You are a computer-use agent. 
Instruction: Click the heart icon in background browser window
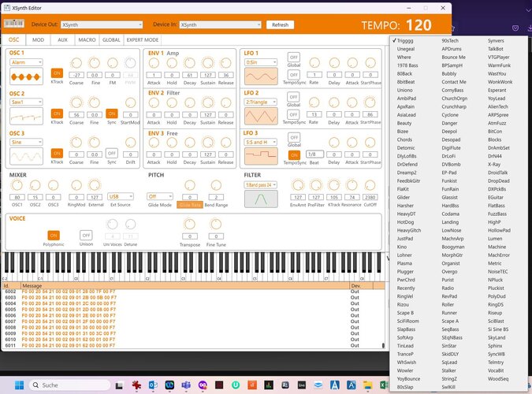(x=515, y=28)
